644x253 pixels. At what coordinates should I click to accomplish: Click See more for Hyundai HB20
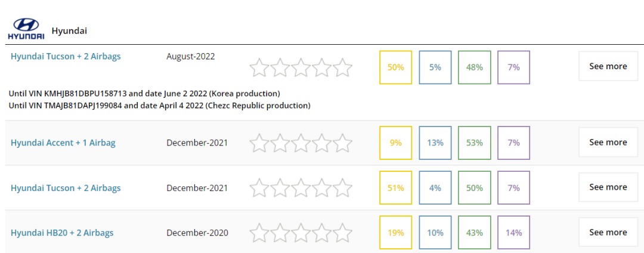click(x=608, y=233)
